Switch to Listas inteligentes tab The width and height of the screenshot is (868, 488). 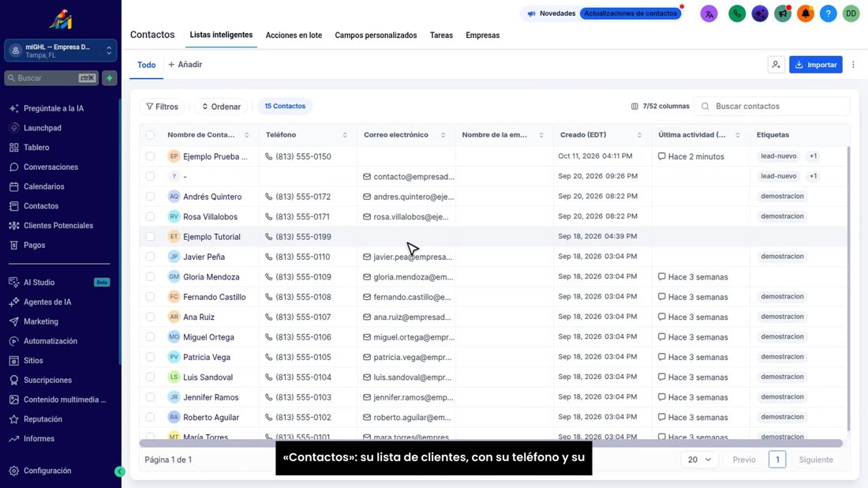[x=221, y=35]
